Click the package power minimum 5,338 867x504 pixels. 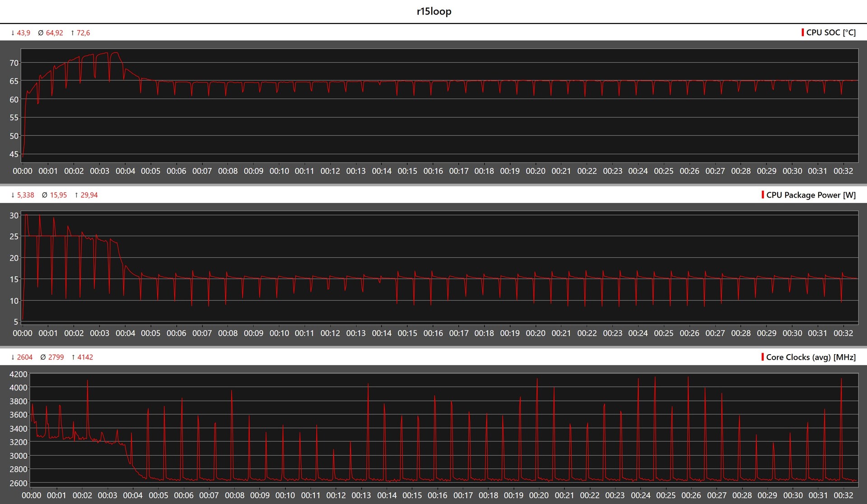[25, 195]
